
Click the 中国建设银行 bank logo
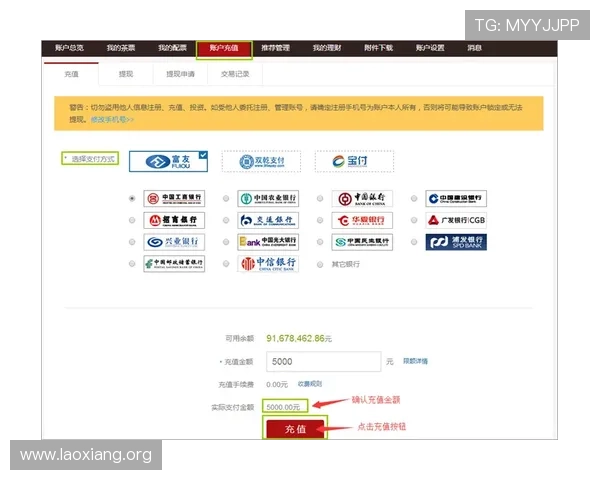pyautogui.click(x=456, y=198)
